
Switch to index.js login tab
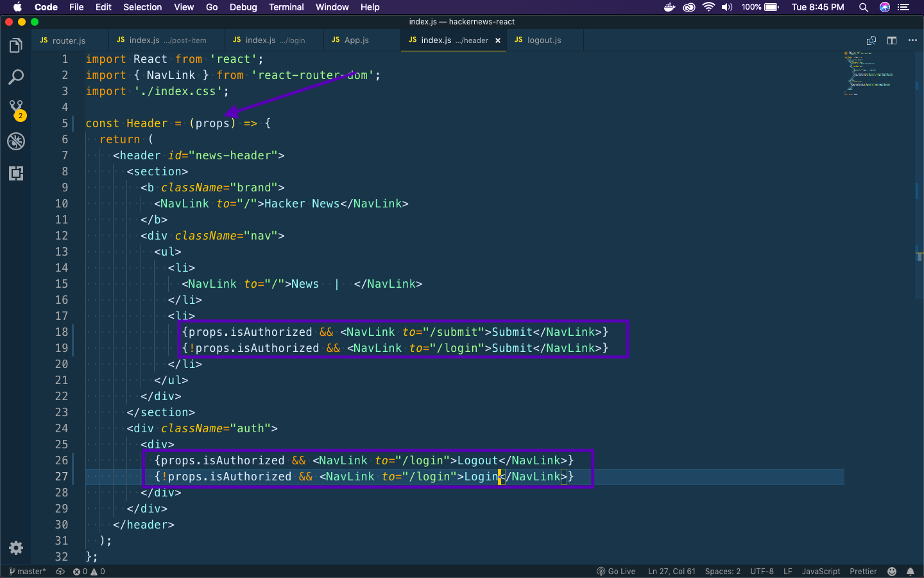pyautogui.click(x=275, y=40)
